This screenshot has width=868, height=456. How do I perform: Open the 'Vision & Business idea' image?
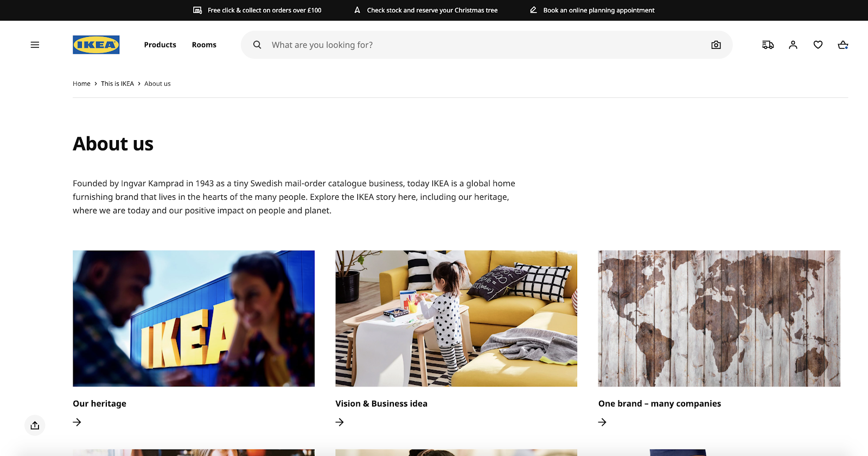[456, 319]
